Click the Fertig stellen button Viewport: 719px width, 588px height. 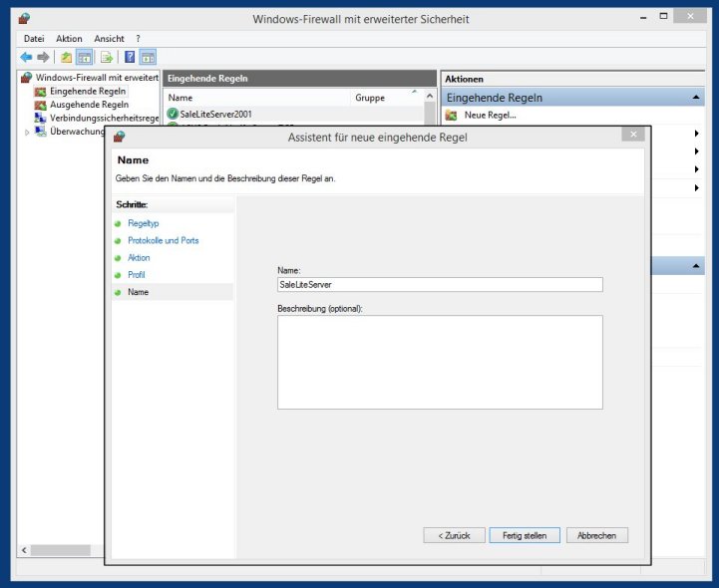[x=524, y=535]
